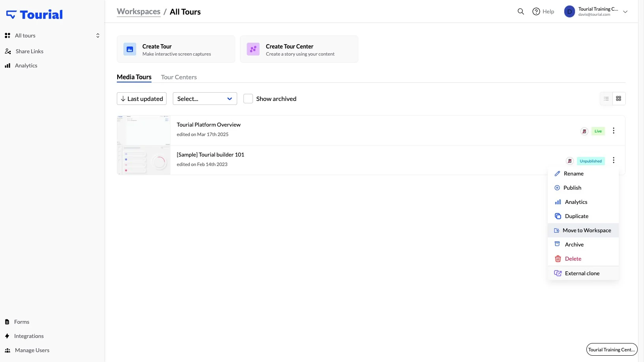Choose Analytics in the context menu

tap(583, 202)
